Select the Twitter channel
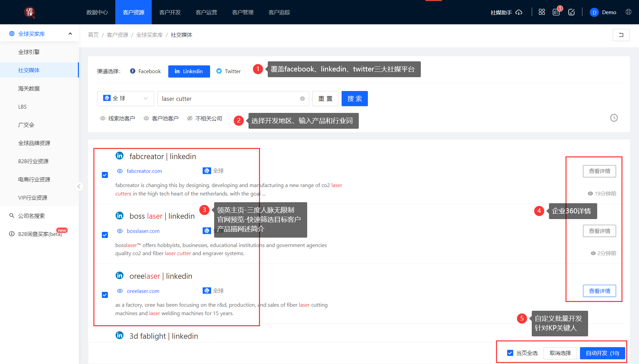 (x=229, y=71)
